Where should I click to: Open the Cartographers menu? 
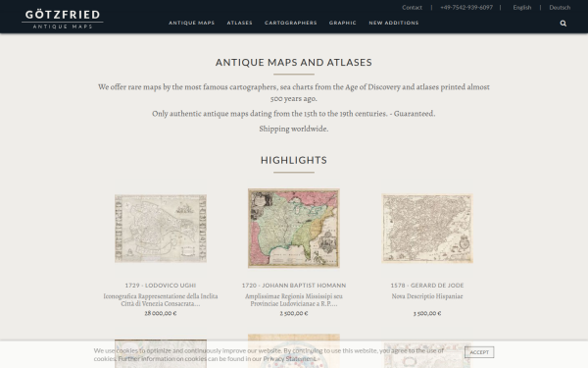[x=291, y=23]
